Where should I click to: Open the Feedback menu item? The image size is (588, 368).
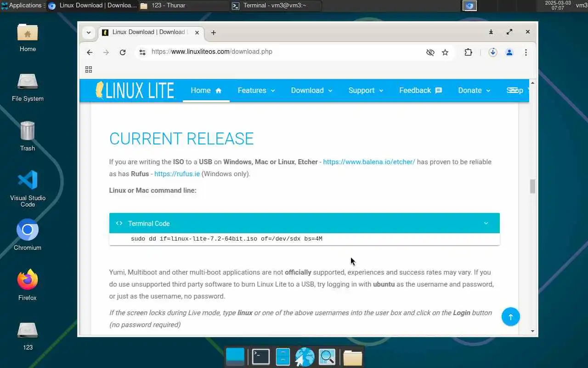(x=420, y=90)
